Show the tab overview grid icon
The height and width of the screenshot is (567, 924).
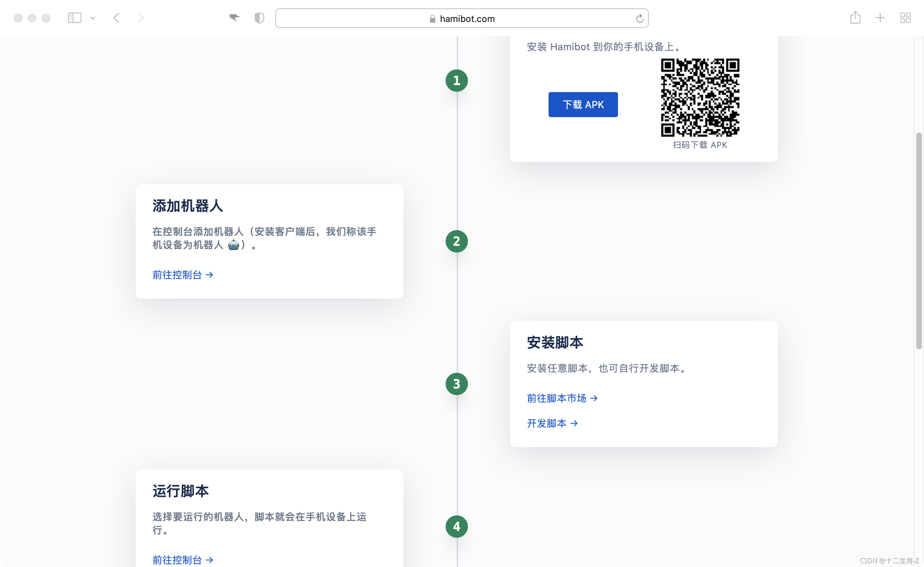[905, 18]
